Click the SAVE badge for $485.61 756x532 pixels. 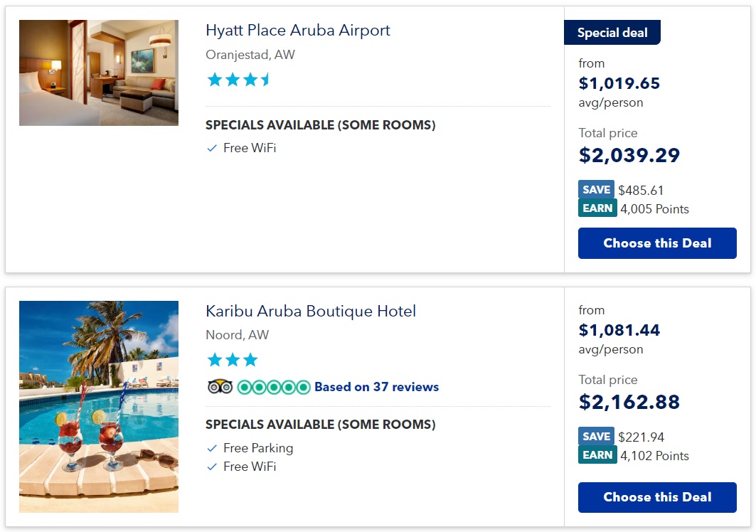pyautogui.click(x=597, y=190)
